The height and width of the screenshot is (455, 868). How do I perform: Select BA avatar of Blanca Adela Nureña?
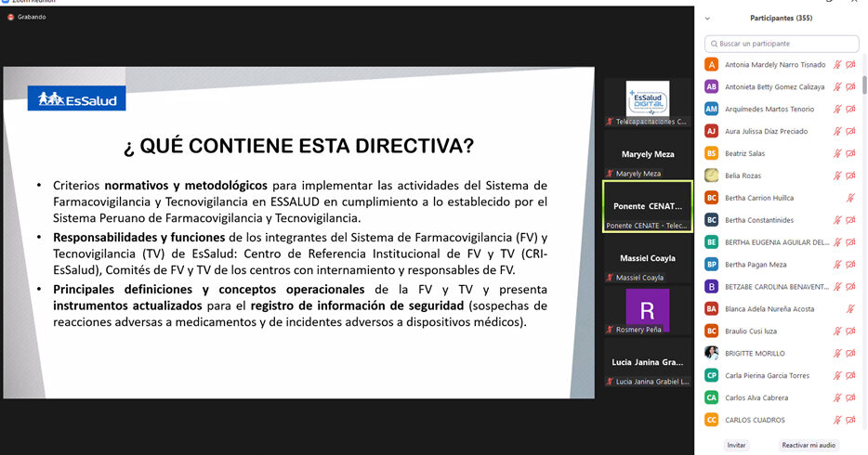(711, 308)
